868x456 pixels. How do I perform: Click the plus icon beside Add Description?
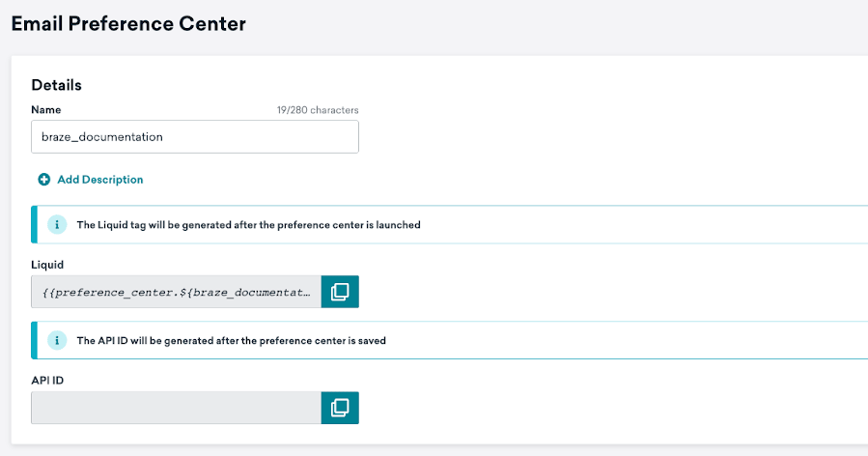click(43, 180)
